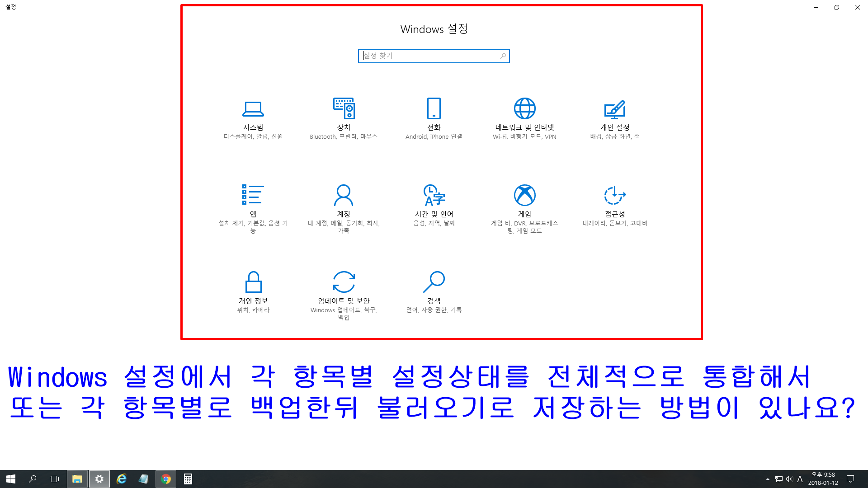868x488 pixels.
Task: Minimize the 설정 window
Action: pyautogui.click(x=816, y=7)
